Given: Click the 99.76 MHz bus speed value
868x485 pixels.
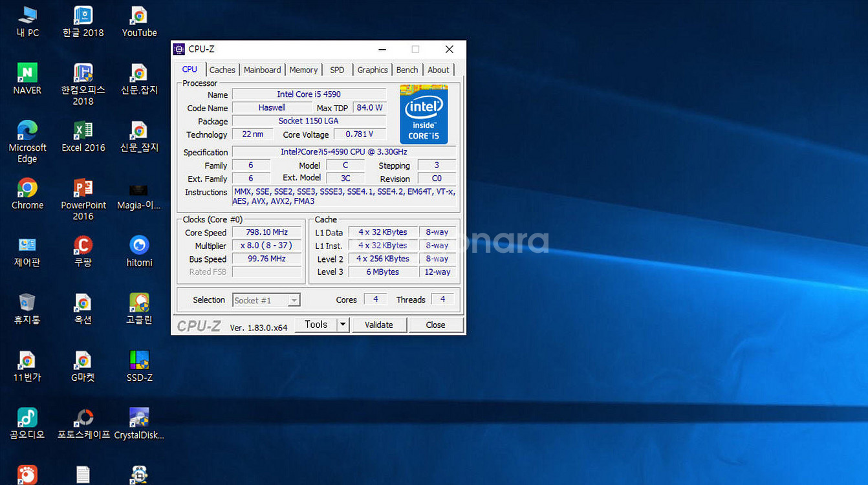Looking at the screenshot, I should click(266, 259).
